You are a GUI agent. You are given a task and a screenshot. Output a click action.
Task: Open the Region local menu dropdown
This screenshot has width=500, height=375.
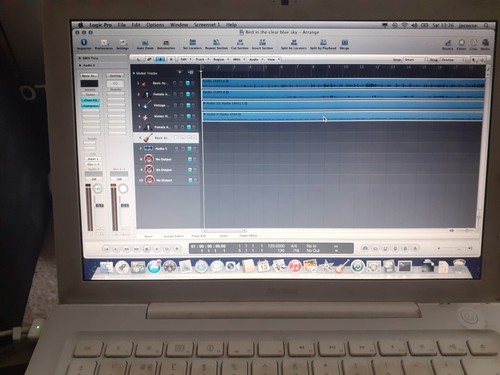point(220,59)
